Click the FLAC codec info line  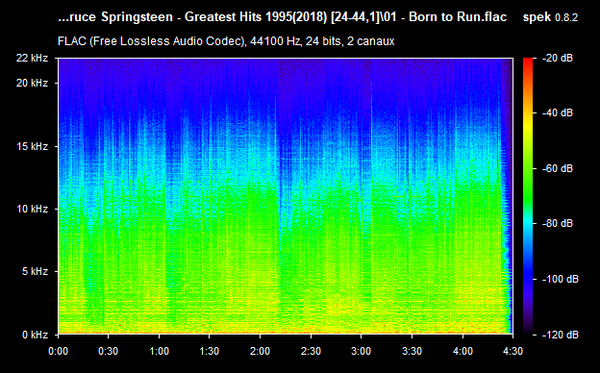pyautogui.click(x=226, y=41)
